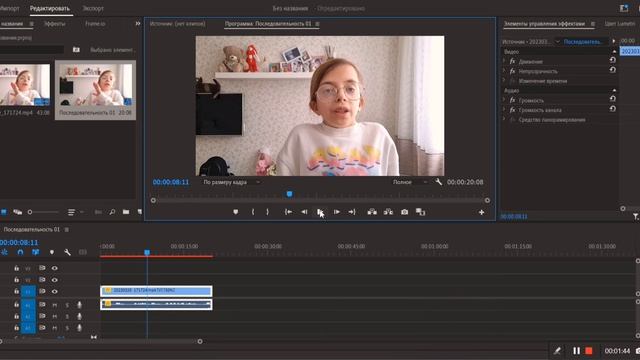Click Find magnifier in Project panel
The image size is (640, 360).
tap(112, 212)
